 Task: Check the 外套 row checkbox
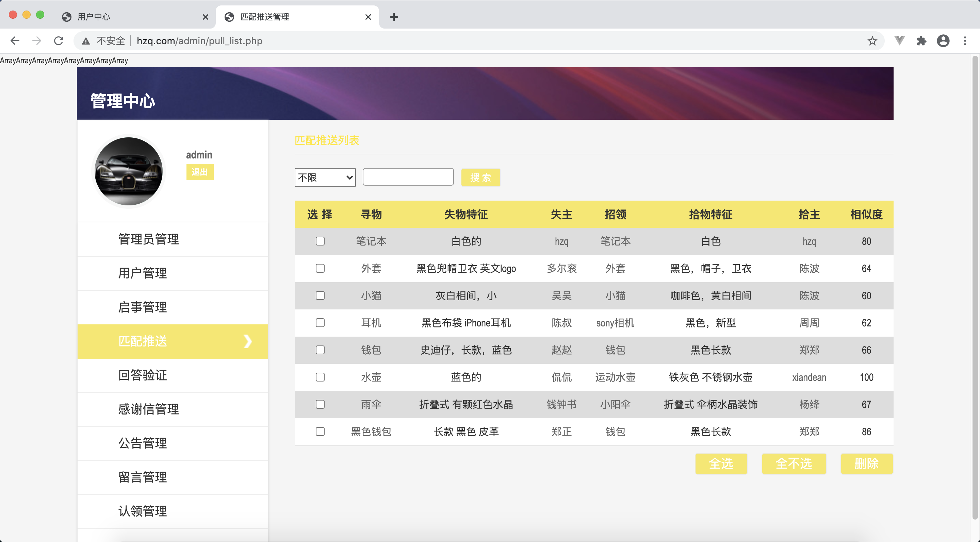pyautogui.click(x=320, y=268)
